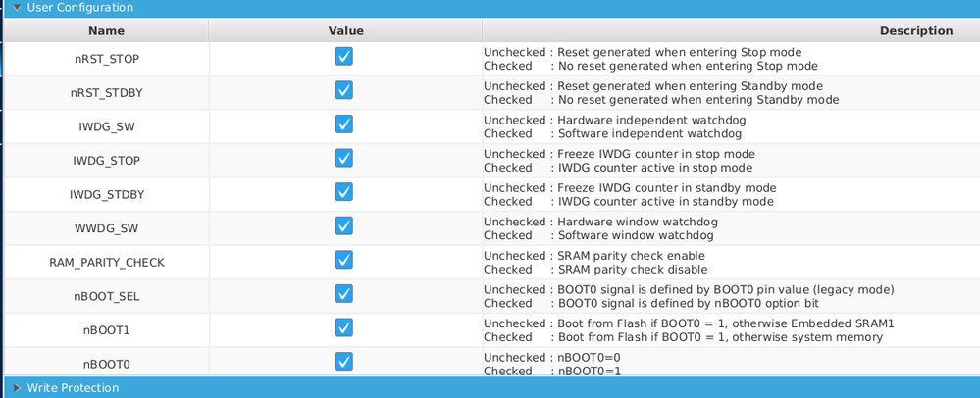Click the Name column header
The width and height of the screenshot is (980, 398).
pos(106,30)
